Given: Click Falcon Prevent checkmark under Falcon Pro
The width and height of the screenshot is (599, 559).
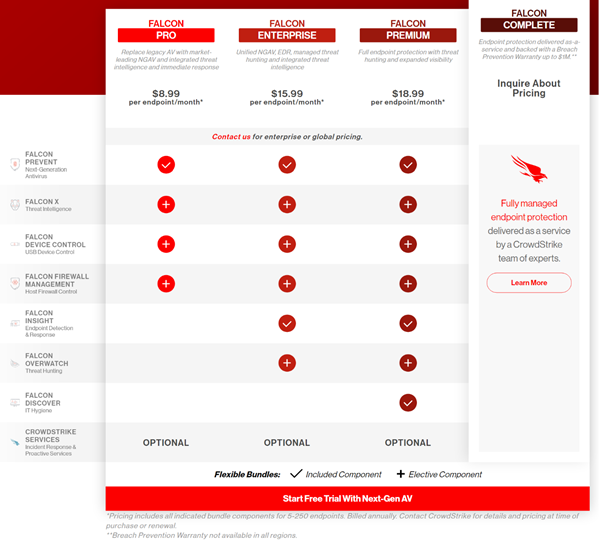Looking at the screenshot, I should (166, 165).
